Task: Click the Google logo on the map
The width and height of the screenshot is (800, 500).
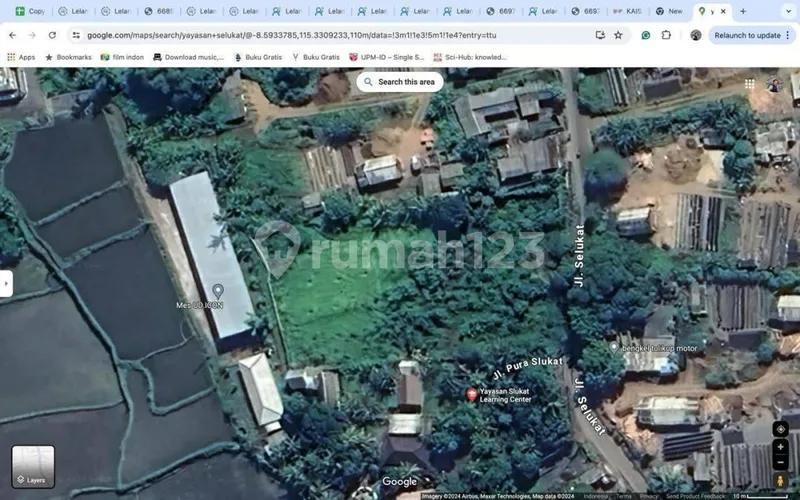Action: click(x=399, y=482)
